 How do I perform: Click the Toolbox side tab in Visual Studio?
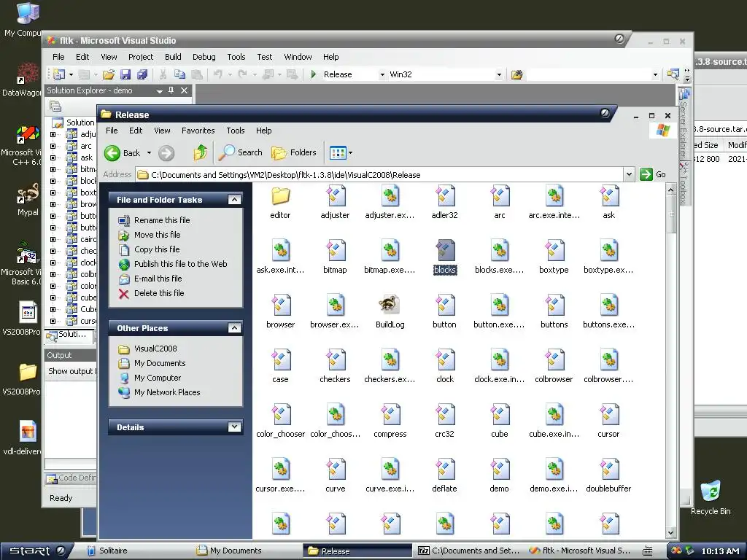click(684, 183)
